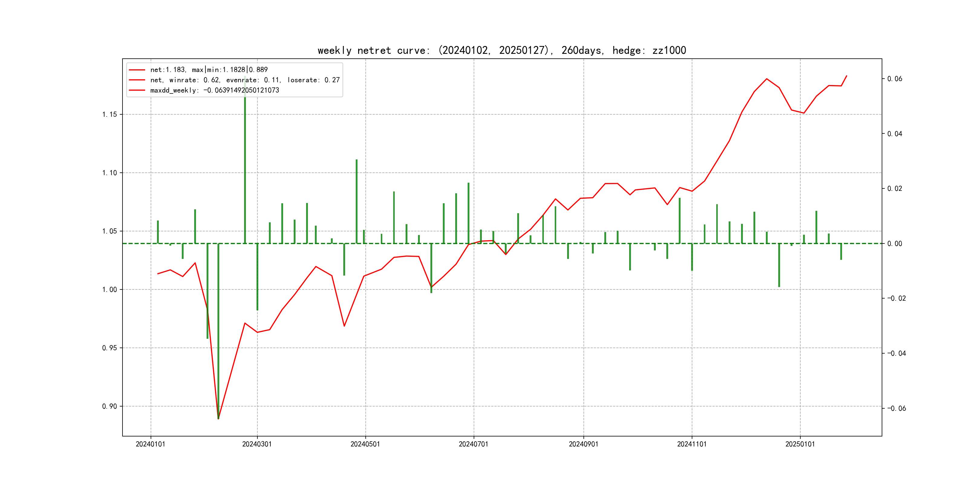This screenshot has height=490, width=980.
Task: Click the -0.04 right axis tick label
Action: 896,353
